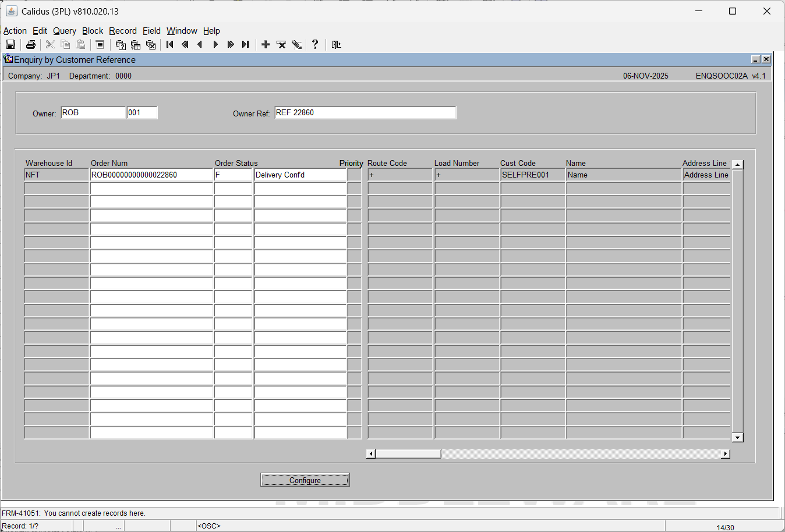Image resolution: width=785 pixels, height=532 pixels.
Task: Click the Print toolbar icon
Action: click(x=31, y=45)
